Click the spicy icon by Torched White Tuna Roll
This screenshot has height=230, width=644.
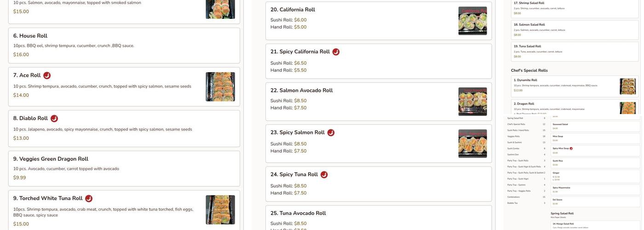point(89,199)
